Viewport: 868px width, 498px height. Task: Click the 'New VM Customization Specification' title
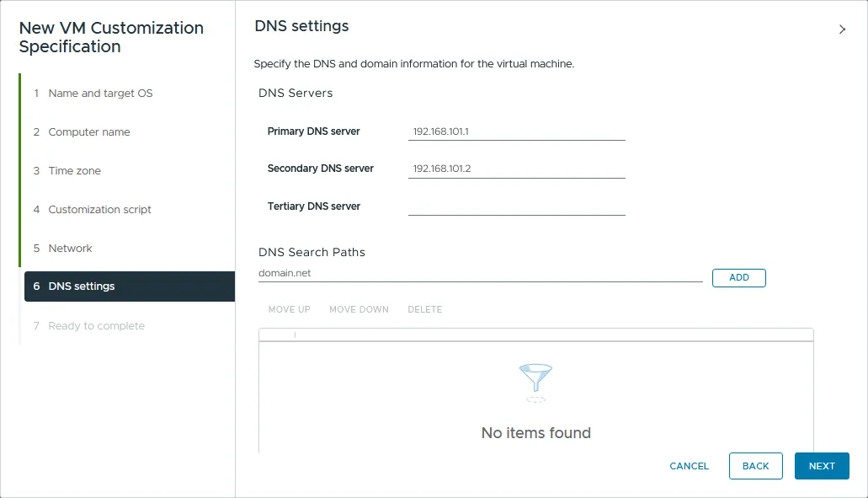pyautogui.click(x=111, y=37)
